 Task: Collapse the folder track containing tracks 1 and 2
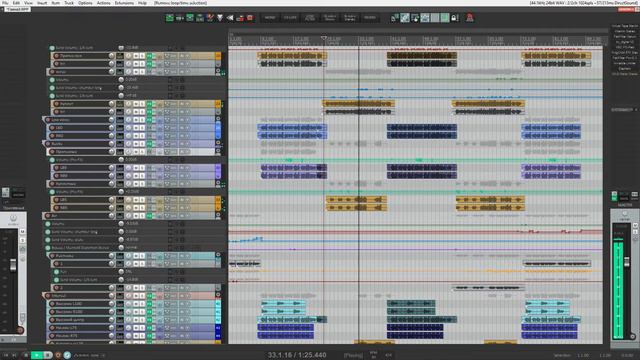pyautogui.click(x=48, y=256)
